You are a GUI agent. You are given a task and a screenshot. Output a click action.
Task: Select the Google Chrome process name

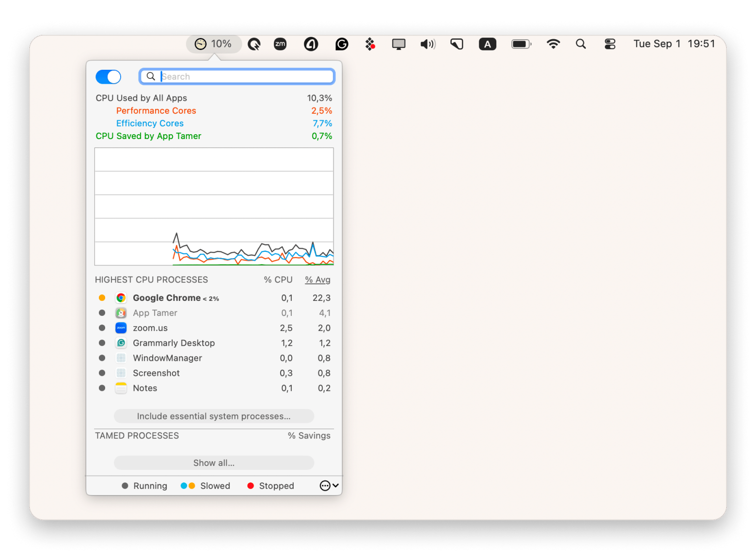pos(167,298)
